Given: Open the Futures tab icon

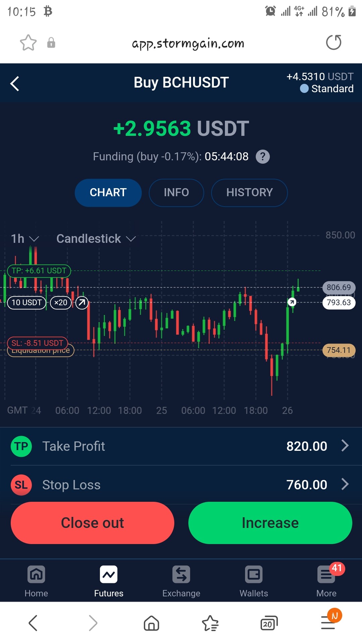Looking at the screenshot, I should [109, 575].
